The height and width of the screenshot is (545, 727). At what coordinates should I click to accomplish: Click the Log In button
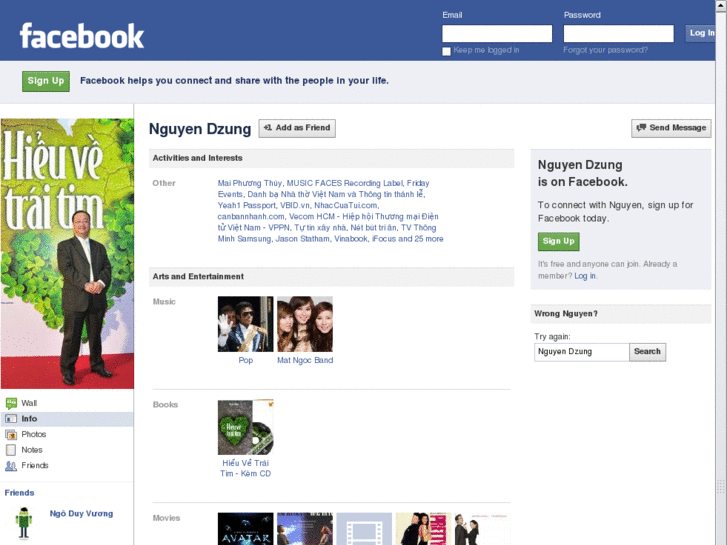(701, 33)
